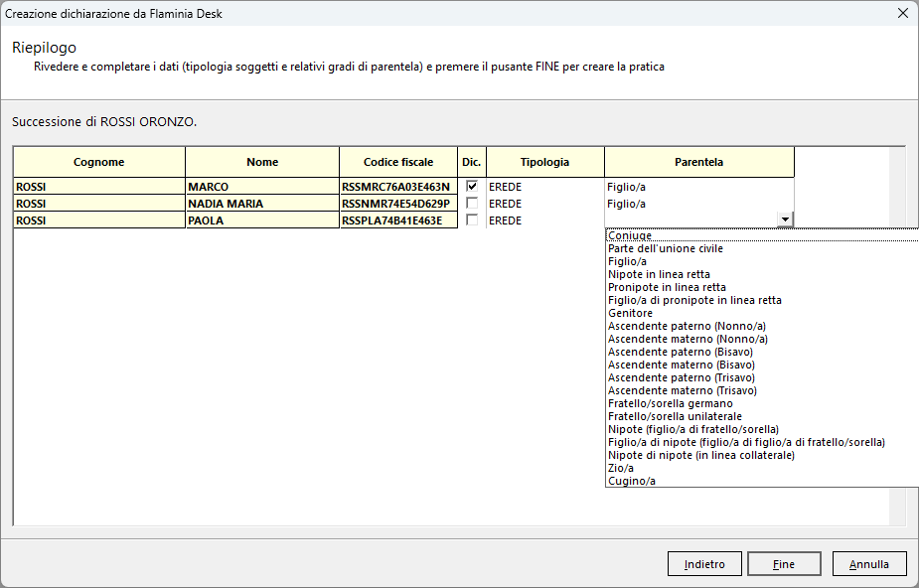This screenshot has height=588, width=919.
Task: Open Parentela cell for Nadia Maria
Action: pos(698,204)
